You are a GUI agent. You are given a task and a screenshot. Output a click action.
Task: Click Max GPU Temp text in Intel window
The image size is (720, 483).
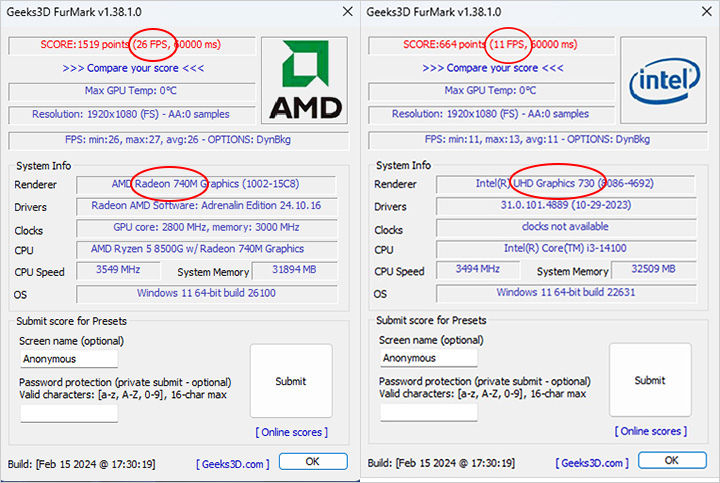(x=490, y=91)
